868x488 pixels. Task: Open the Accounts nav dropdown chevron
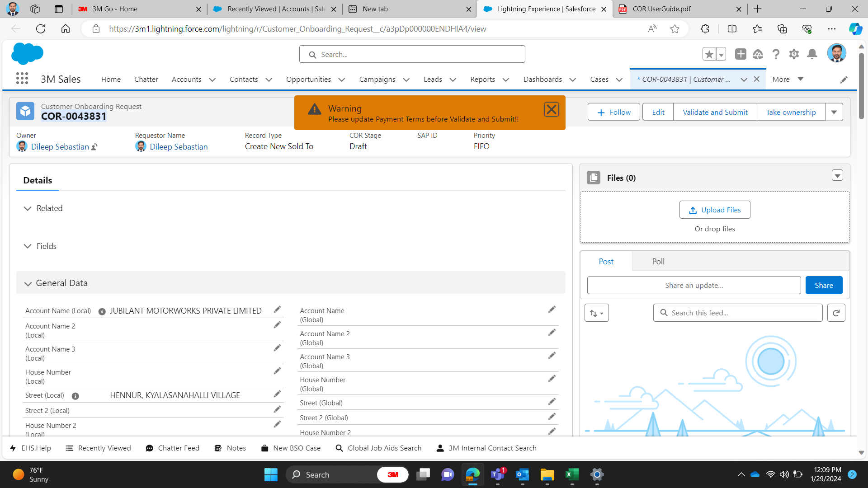click(212, 80)
